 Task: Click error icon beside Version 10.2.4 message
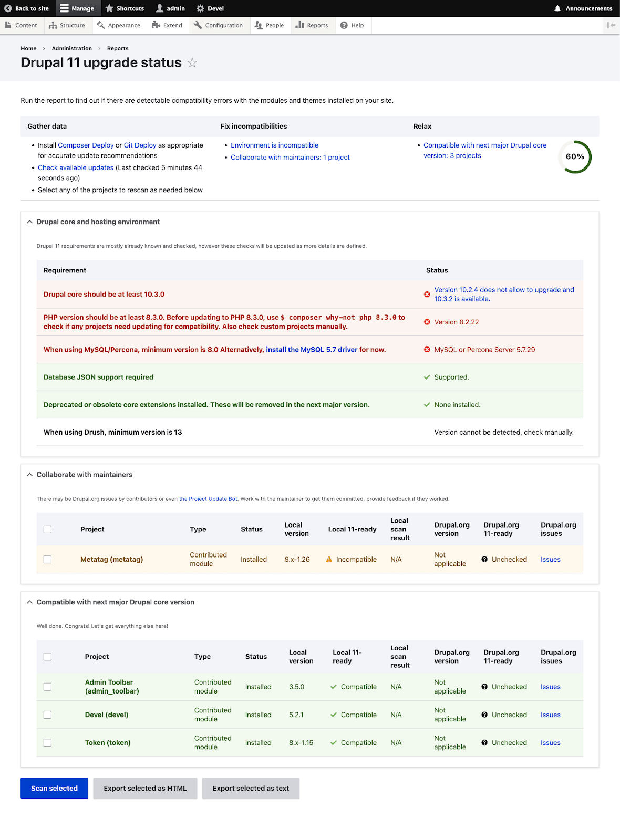[x=427, y=295]
